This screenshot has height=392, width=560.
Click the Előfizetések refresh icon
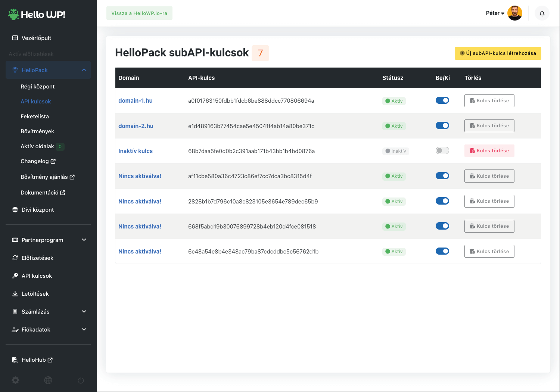pyautogui.click(x=15, y=258)
